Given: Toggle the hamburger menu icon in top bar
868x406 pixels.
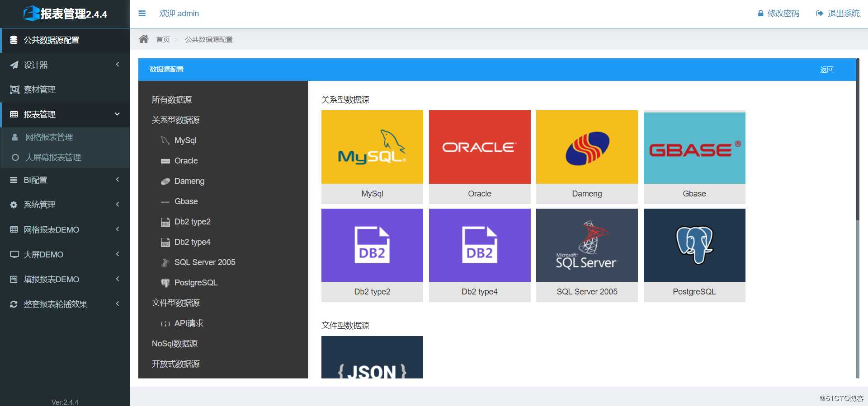Looking at the screenshot, I should click(x=142, y=14).
